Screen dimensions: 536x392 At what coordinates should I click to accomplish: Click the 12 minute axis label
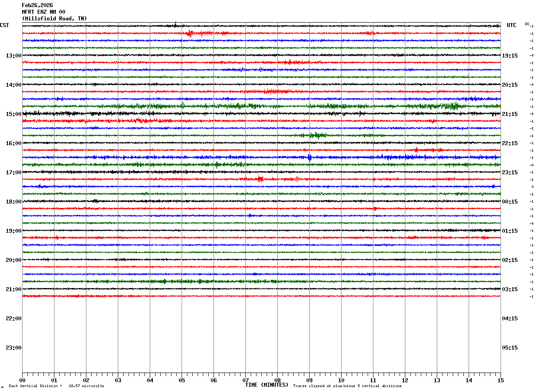(x=405, y=380)
